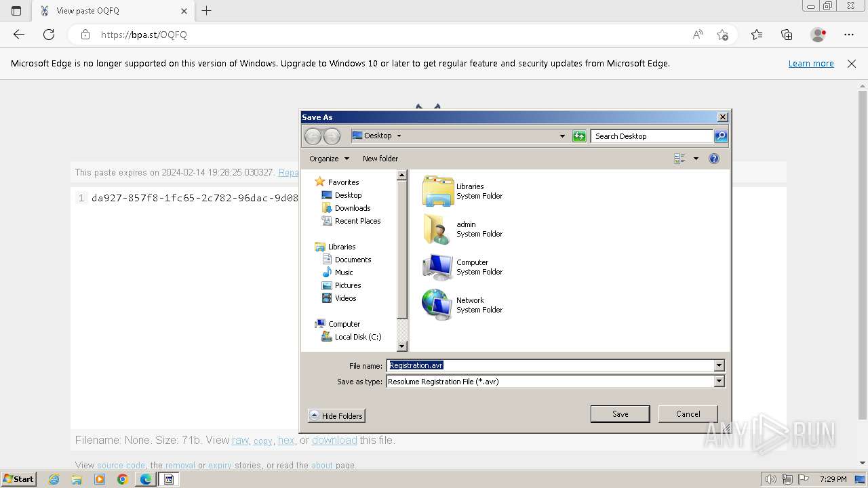Open the Collections icon in Edge
868x488 pixels.
point(787,35)
